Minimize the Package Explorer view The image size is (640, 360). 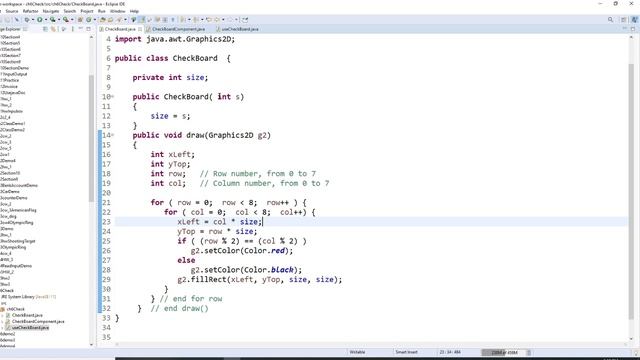(x=80, y=29)
